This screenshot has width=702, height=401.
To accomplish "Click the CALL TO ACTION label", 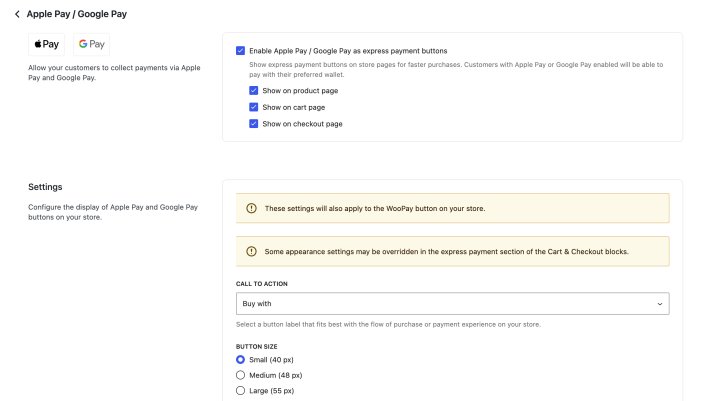I will point(262,284).
